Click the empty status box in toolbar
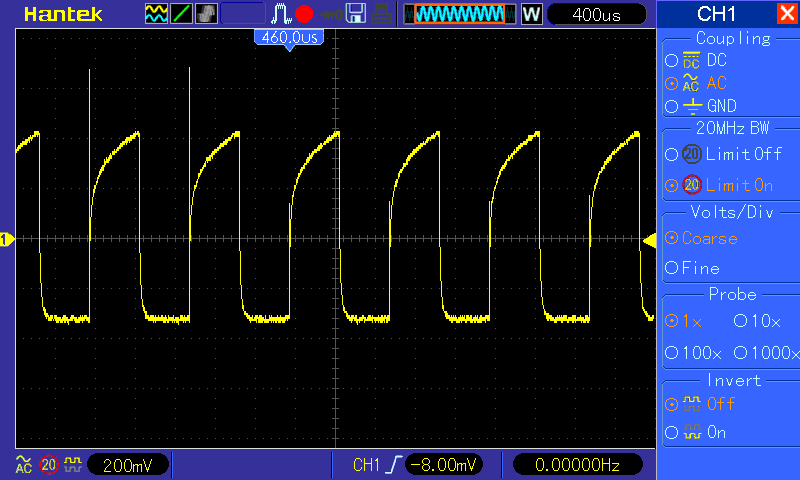Viewport: 800px width, 480px height. (243, 14)
